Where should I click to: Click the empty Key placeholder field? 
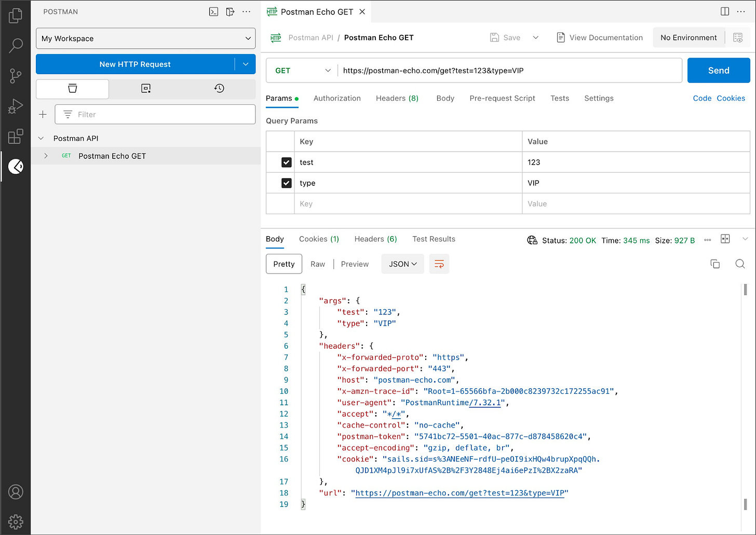coord(408,204)
